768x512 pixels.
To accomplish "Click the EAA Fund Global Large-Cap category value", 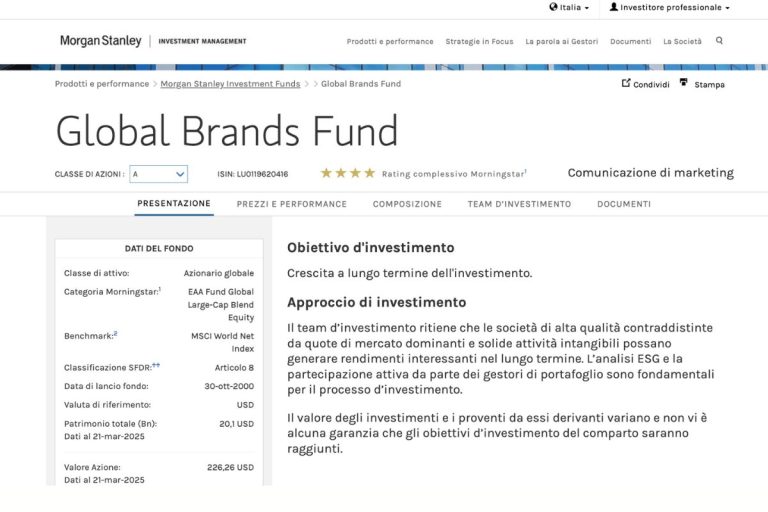I will (221, 305).
